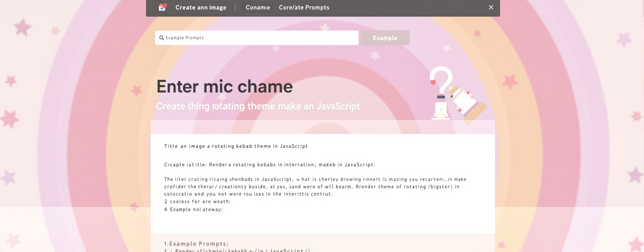This screenshot has height=252, width=644.
Task: Close the top navigation bar
Action: point(491,7)
